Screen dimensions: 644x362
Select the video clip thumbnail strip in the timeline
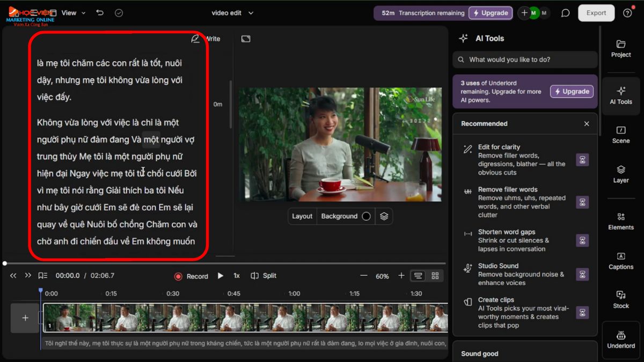pos(245,318)
